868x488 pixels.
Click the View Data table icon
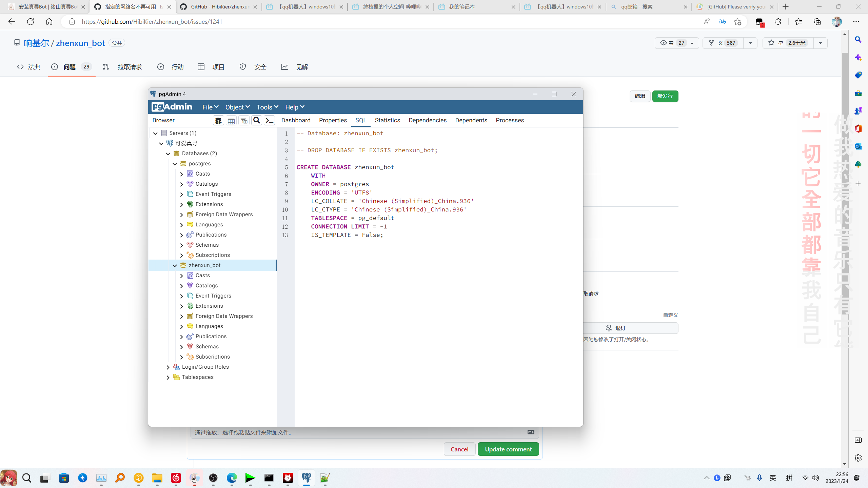(231, 121)
